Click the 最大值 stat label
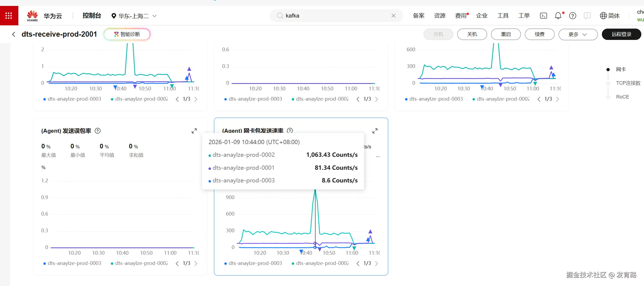This screenshot has width=644, height=286. point(49,155)
